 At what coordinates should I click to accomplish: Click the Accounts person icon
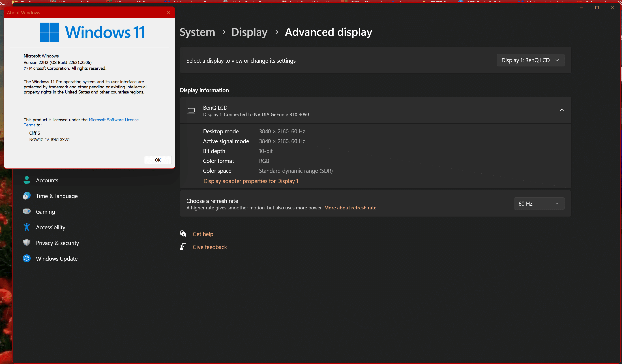coord(27,180)
